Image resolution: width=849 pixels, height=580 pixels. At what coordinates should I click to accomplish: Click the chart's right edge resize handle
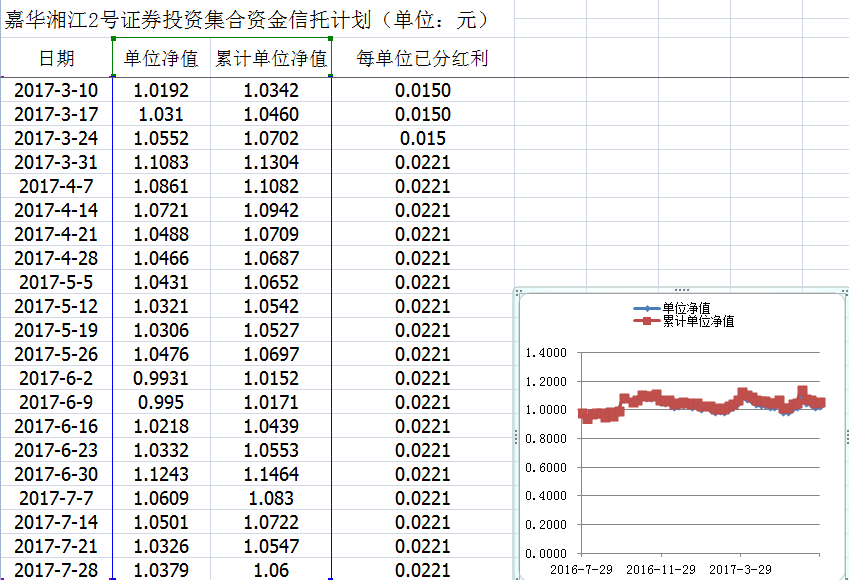(845, 435)
